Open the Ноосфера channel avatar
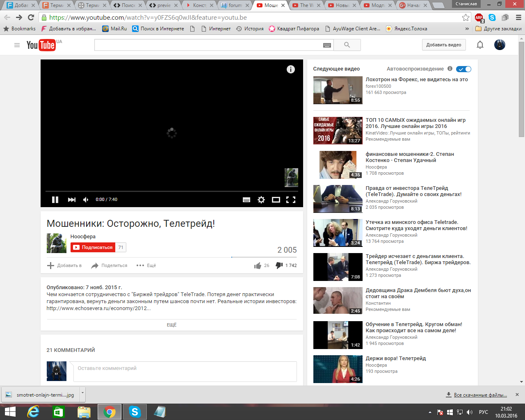Screen dimensions: 525x420 tap(57, 243)
